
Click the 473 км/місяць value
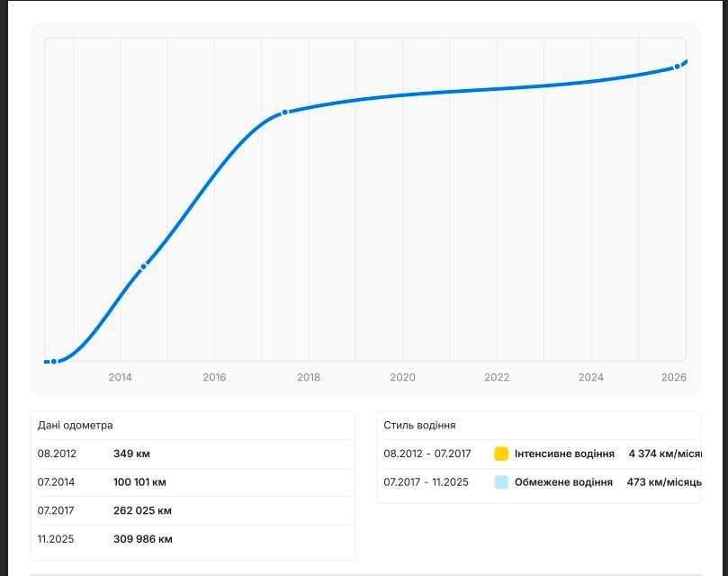[664, 482]
